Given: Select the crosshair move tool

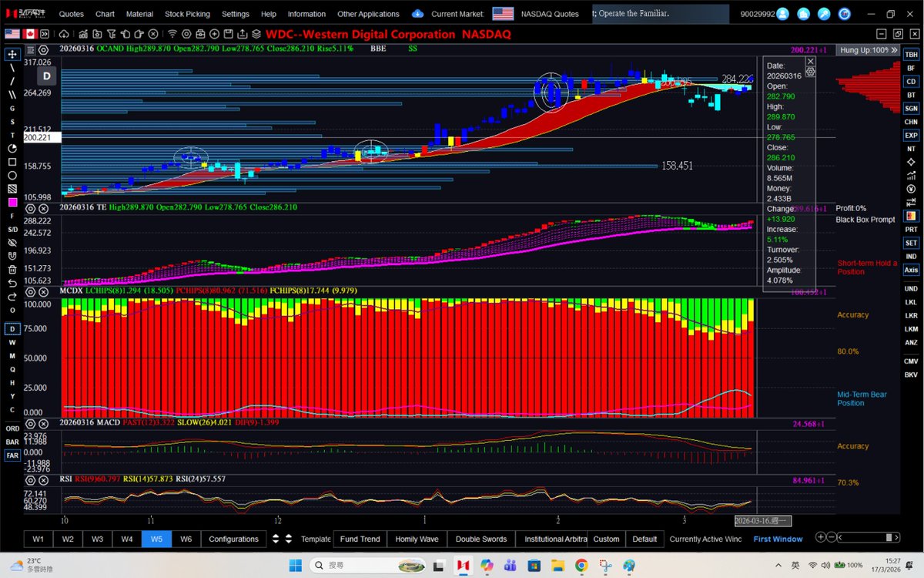Looking at the screenshot, I should pyautogui.click(x=12, y=55).
